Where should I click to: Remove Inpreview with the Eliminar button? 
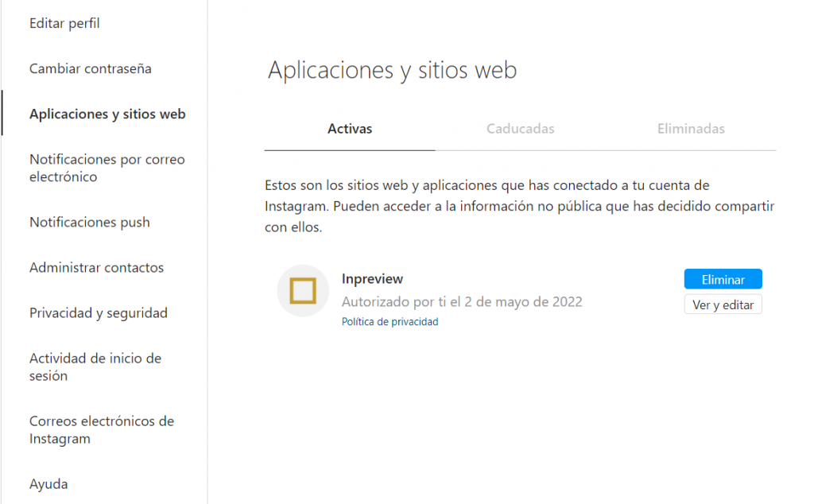[723, 279]
